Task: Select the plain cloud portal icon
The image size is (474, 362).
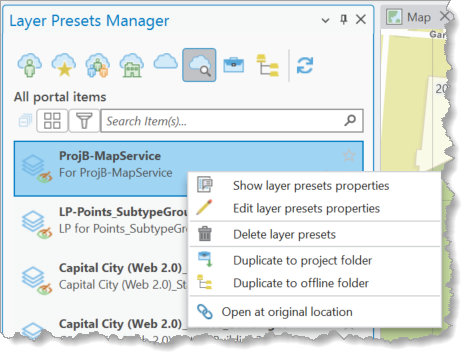Action: click(x=165, y=62)
